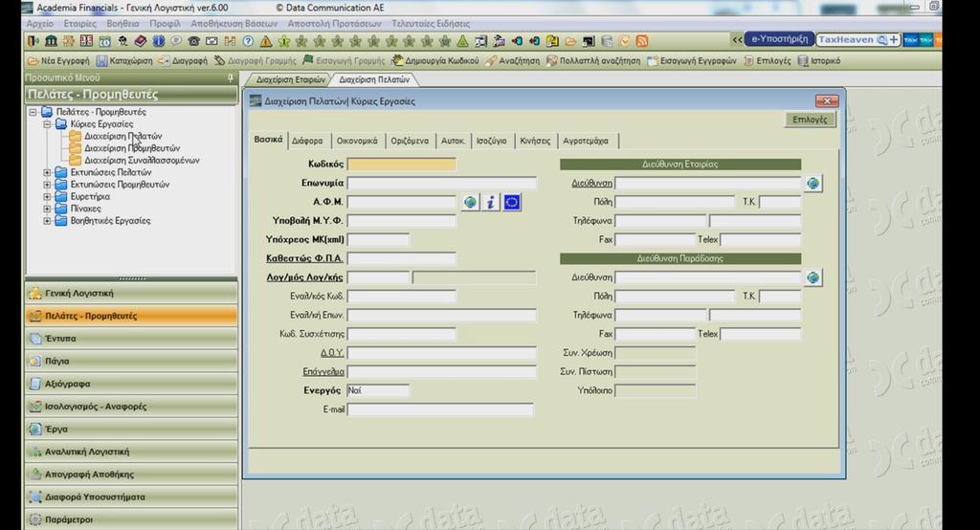This screenshot has height=530, width=980.
Task: Click Δημιουργία Κωδικού in the toolbar
Action: [x=435, y=60]
